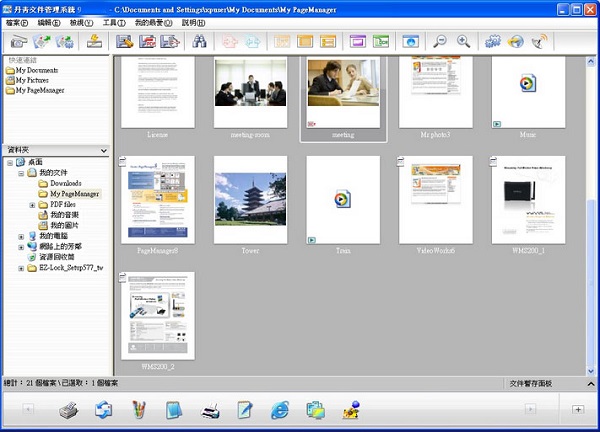The height and width of the screenshot is (432, 600).
Task: Click the binoculars search icon in toolbar
Action: pyautogui.click(x=199, y=42)
